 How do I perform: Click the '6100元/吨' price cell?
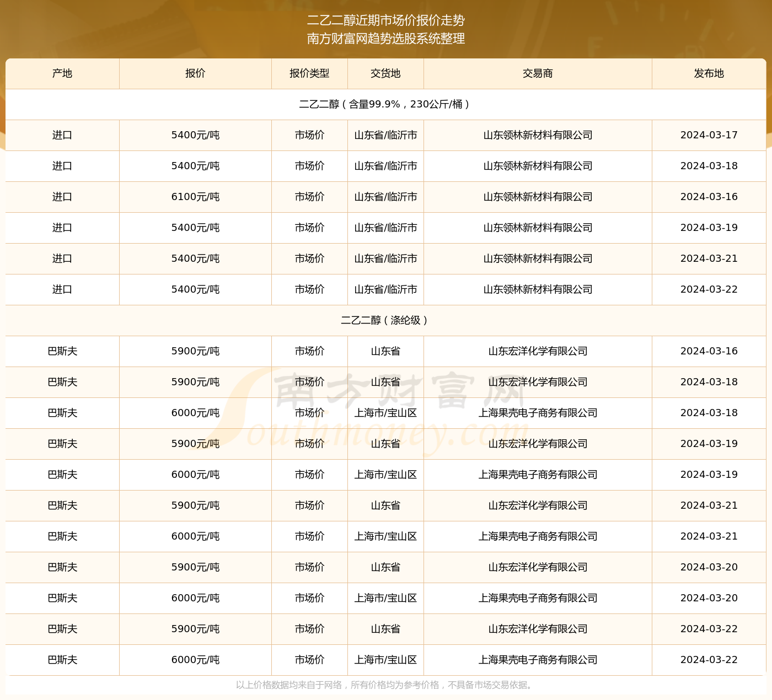coord(195,197)
